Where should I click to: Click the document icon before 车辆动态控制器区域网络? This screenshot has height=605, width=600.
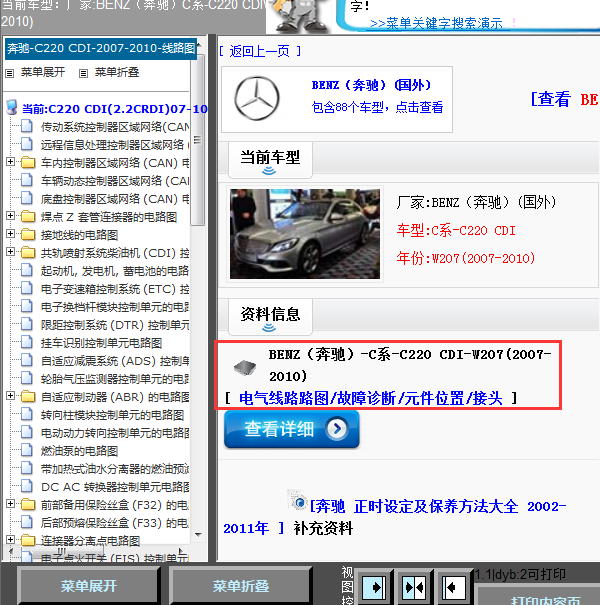(27, 180)
